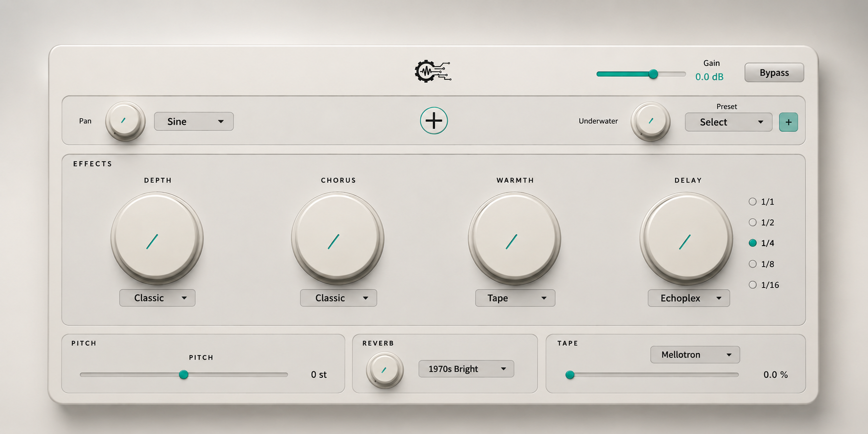
Task: Open the Mellotron tape dropdown
Action: [695, 355]
